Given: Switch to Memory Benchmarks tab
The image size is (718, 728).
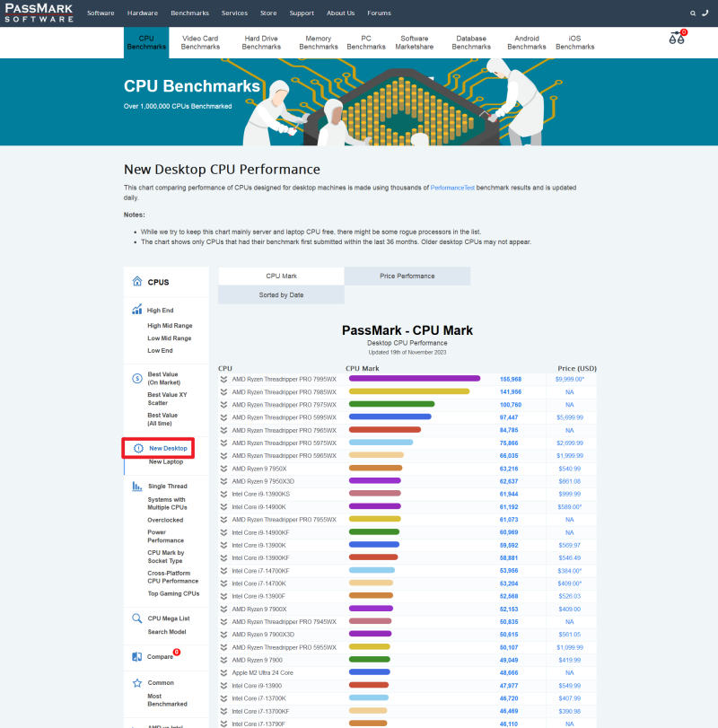Looking at the screenshot, I should [x=319, y=43].
